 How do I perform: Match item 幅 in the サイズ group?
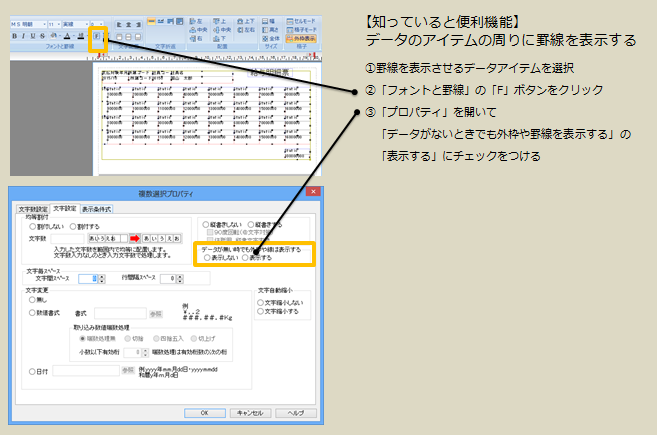pyautogui.click(x=268, y=21)
